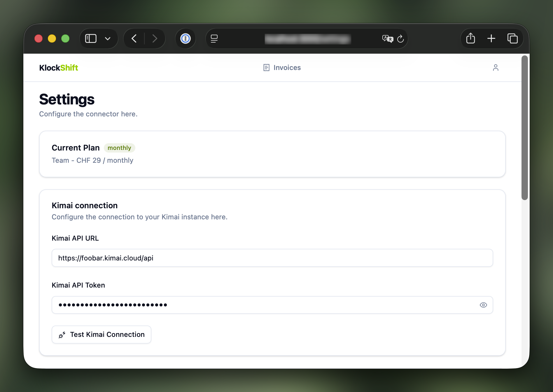Edit the Kimai API URL field

pyautogui.click(x=271, y=258)
